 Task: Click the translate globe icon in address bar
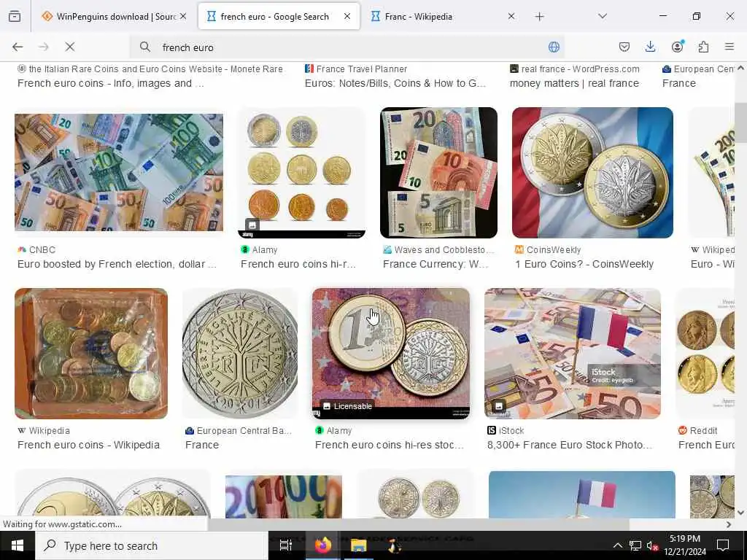[x=554, y=47]
